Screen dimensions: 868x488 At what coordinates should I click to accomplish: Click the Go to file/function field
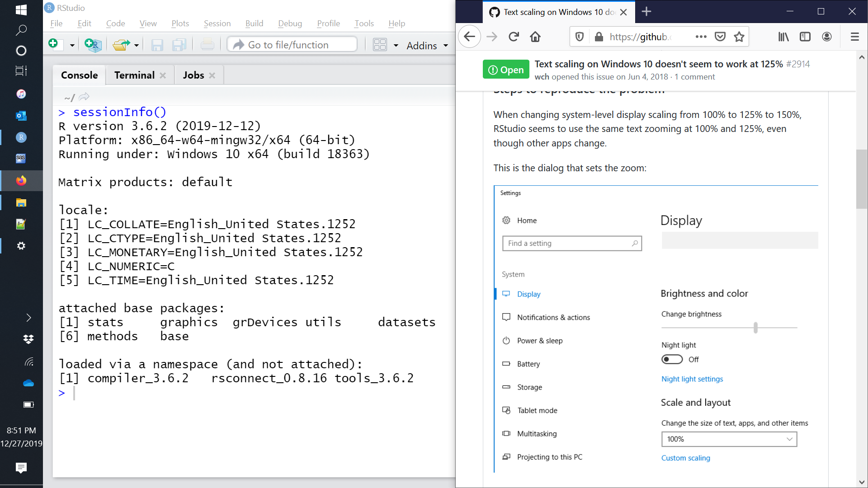coord(292,44)
